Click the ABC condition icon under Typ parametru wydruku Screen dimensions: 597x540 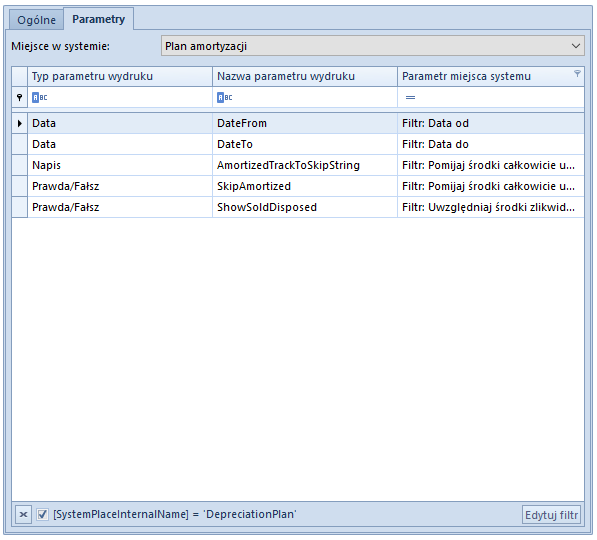(40, 97)
